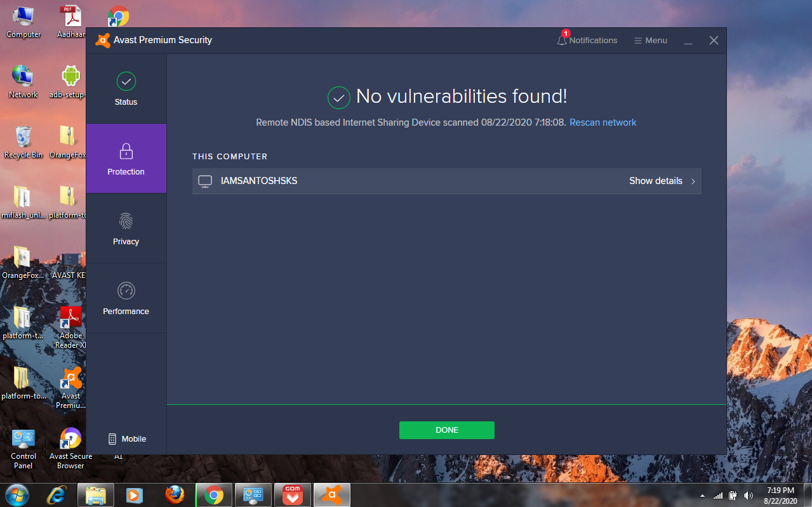Open the AVAST KE desktop item

point(69,265)
